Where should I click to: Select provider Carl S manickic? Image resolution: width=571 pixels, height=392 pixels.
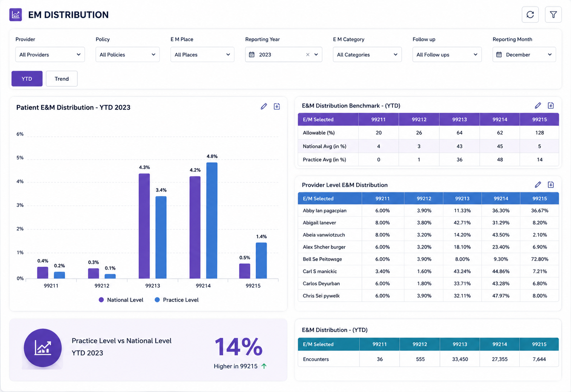pyautogui.click(x=320, y=271)
